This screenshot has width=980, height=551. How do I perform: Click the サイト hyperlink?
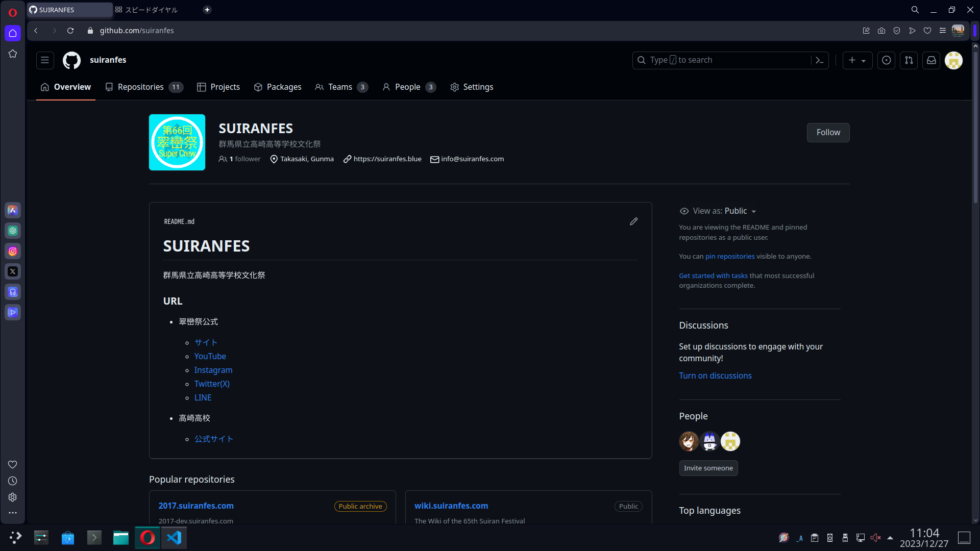point(205,342)
